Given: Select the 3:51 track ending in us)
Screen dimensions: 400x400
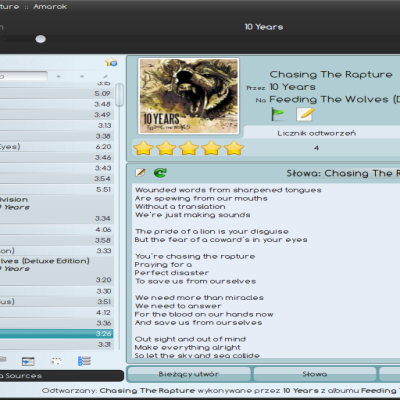Looking at the screenshot, I should click(57, 302).
